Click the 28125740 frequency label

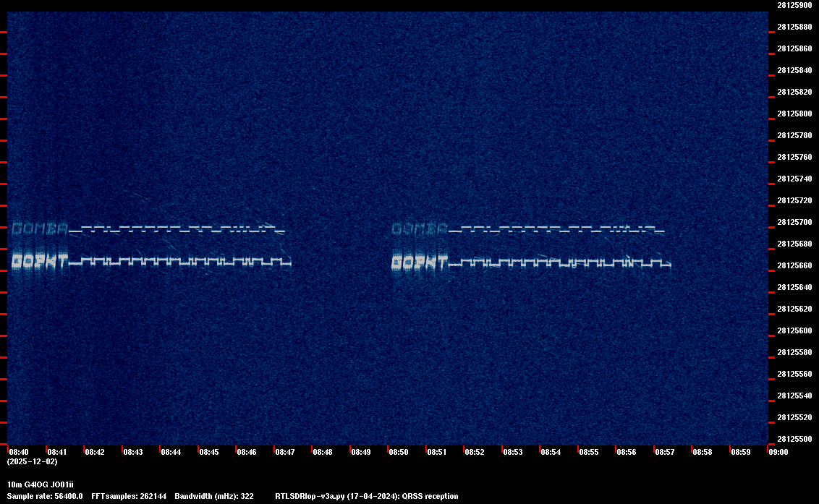coord(794,179)
